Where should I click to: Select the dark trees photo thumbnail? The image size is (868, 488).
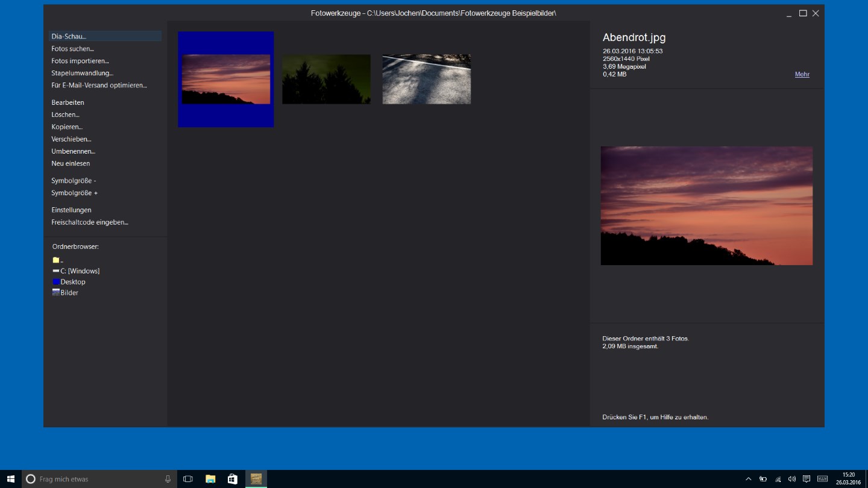click(326, 80)
